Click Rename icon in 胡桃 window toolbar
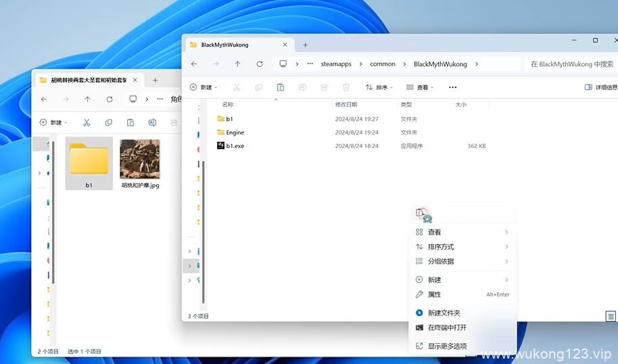This screenshot has height=364, width=618. click(x=152, y=122)
